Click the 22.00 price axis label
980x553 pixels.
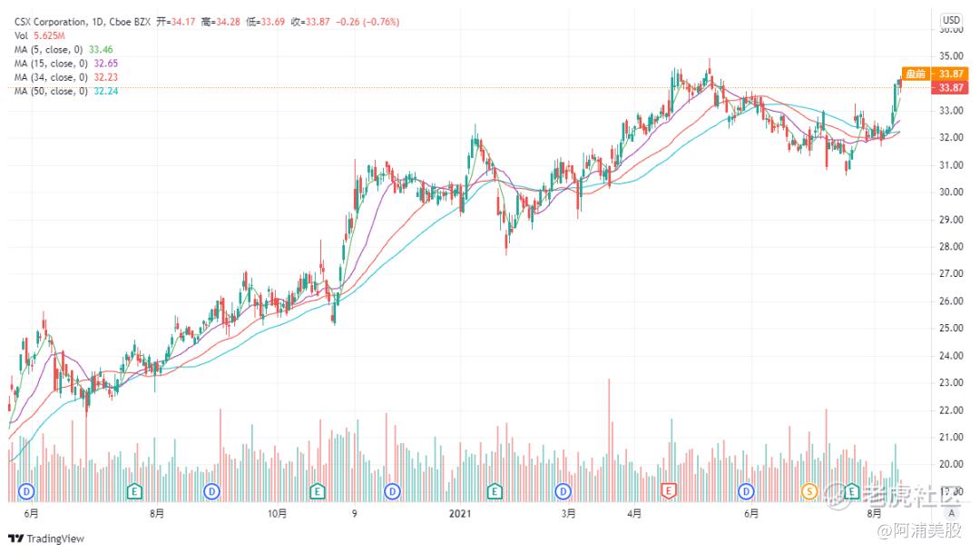pyautogui.click(x=951, y=410)
